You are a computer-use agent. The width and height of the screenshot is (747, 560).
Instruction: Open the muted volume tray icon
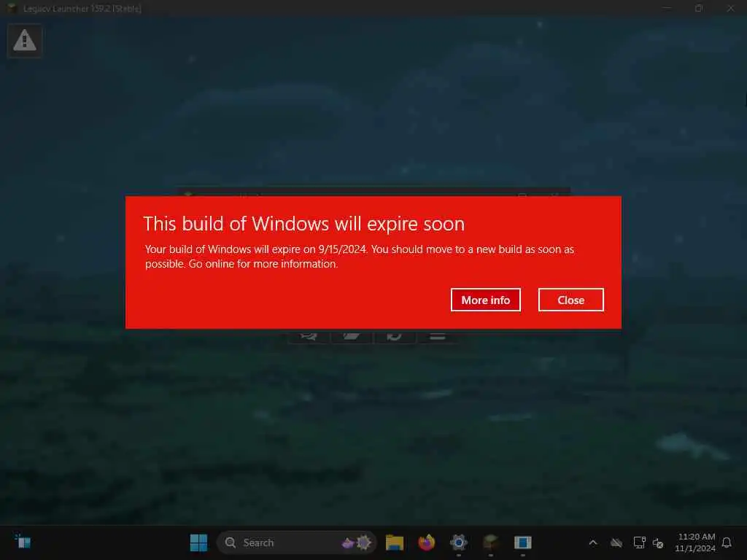658,542
